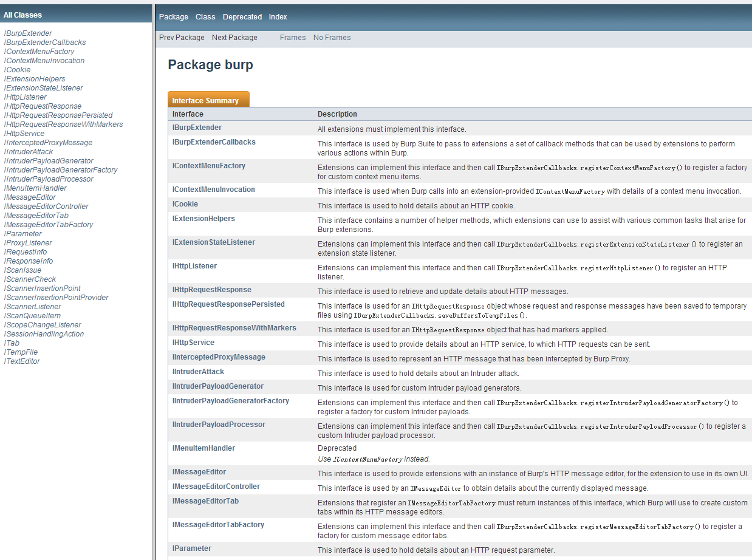
Task: Select the Frames view link
Action: [x=293, y=38]
